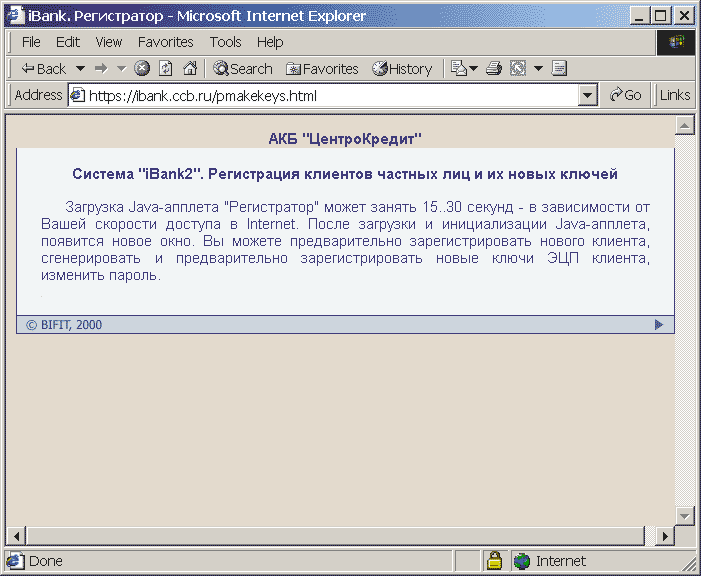Open the Search pane button
The width and height of the screenshot is (701, 576).
point(243,69)
